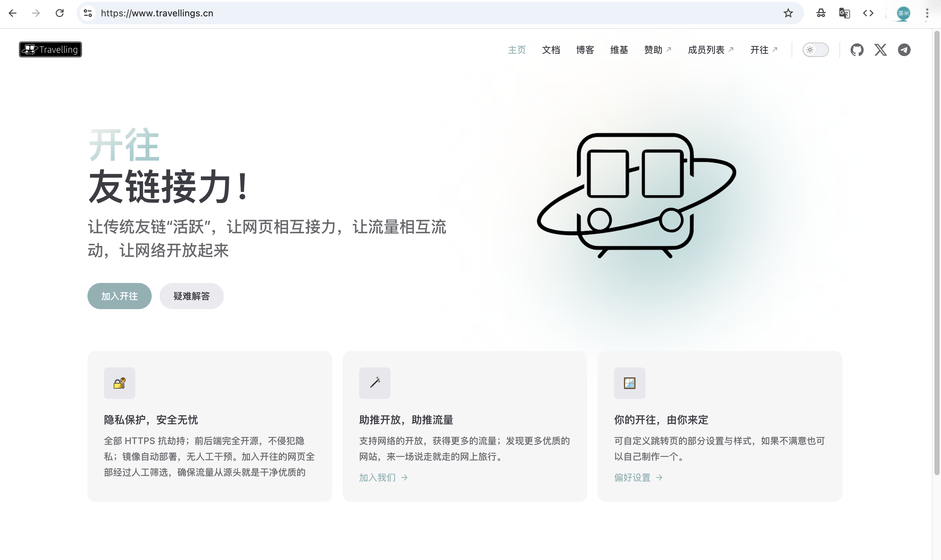
Task: Open the 文档 navigation item
Action: tap(551, 50)
